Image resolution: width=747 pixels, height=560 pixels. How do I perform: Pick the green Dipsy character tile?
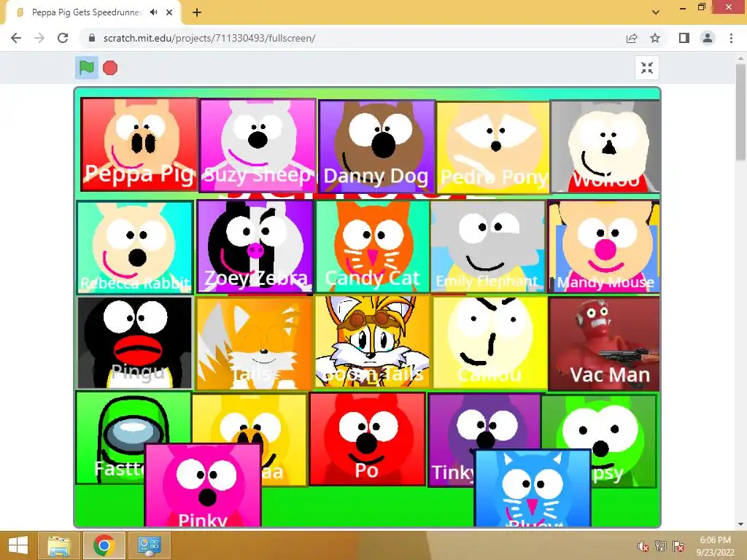[x=619, y=429]
